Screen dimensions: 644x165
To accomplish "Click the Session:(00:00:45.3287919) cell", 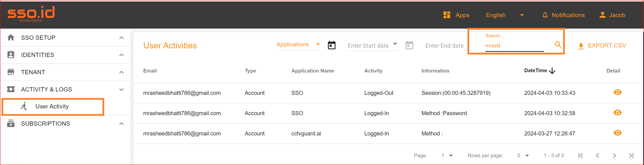I will coord(456,93).
